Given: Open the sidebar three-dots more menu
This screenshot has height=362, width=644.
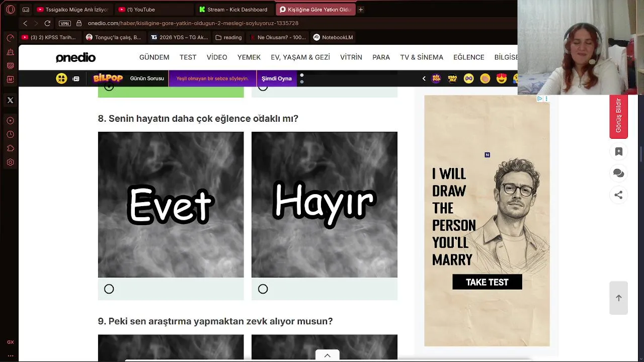Looking at the screenshot, I should tap(10, 356).
